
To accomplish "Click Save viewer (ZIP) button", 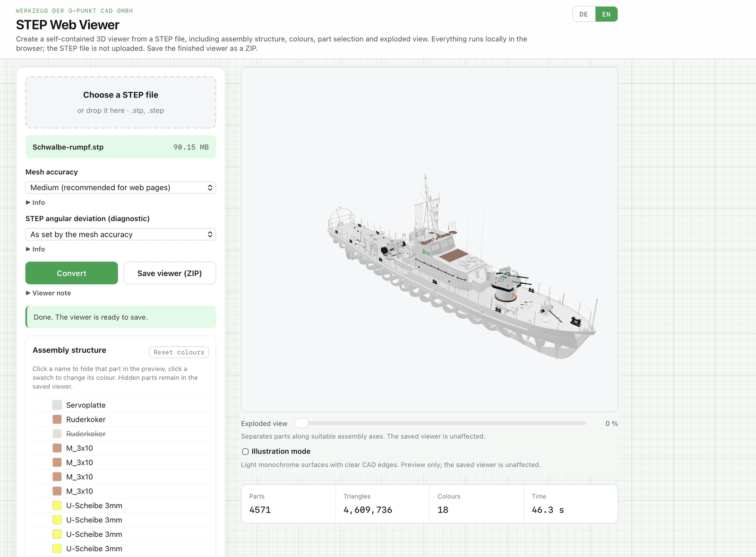I will point(170,273).
